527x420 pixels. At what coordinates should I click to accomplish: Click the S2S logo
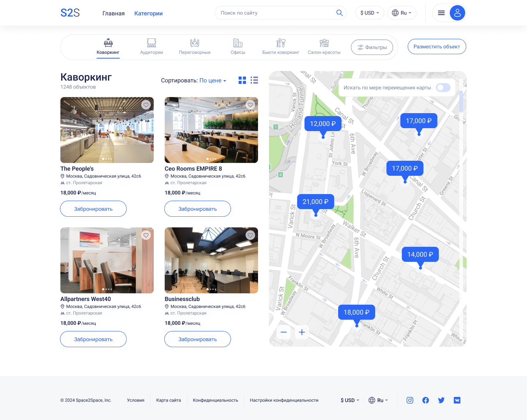coord(70,13)
